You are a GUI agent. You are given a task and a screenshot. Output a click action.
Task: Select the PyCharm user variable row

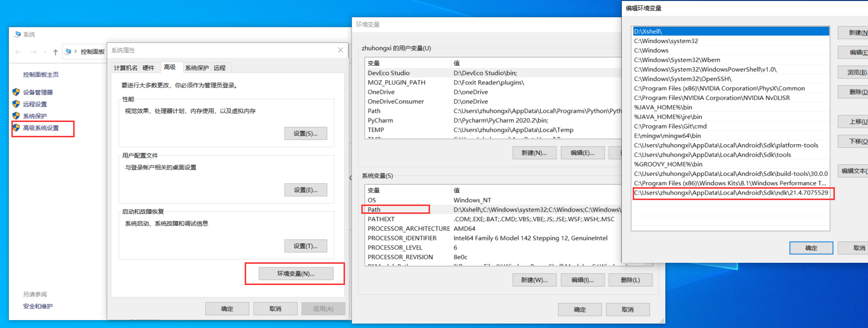click(493, 120)
